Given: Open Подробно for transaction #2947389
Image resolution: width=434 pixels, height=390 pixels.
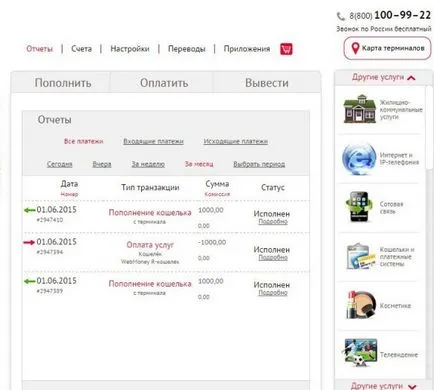Looking at the screenshot, I should [x=273, y=293].
